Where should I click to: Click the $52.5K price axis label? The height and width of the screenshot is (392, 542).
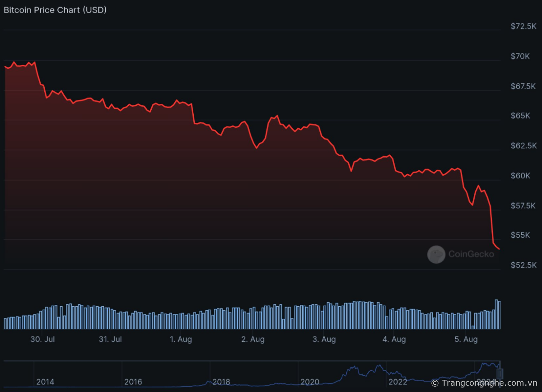523,265
